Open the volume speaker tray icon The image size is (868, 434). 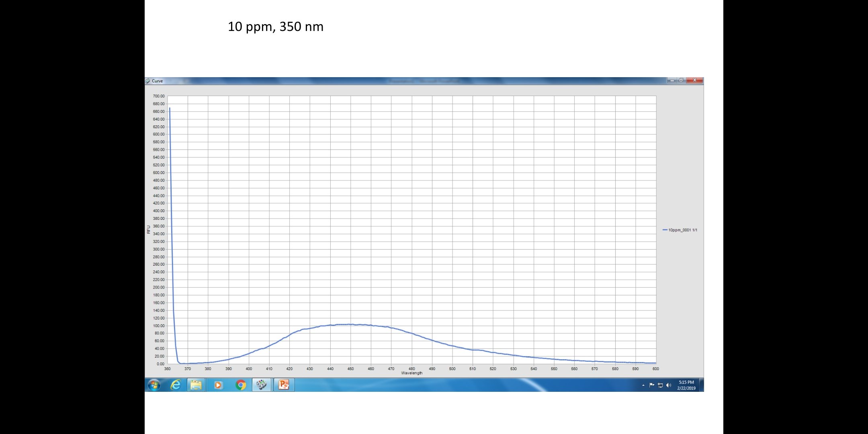click(669, 385)
